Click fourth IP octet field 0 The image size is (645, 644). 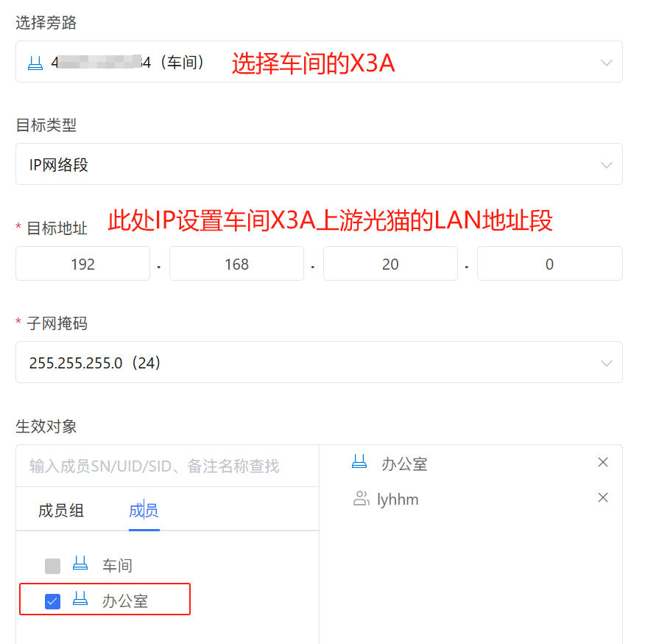(549, 264)
